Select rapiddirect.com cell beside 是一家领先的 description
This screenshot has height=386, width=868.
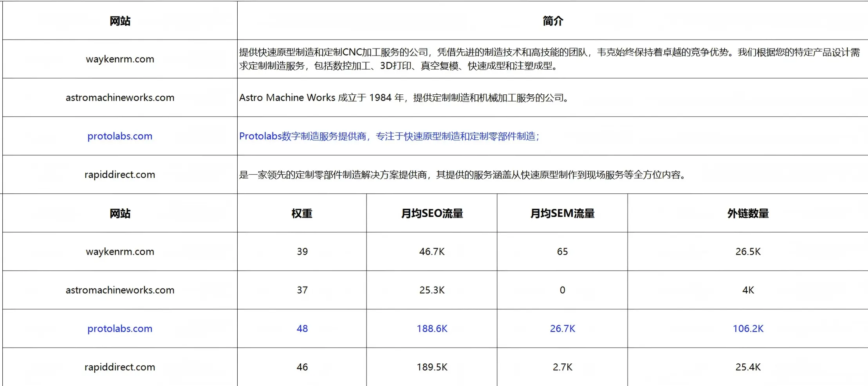(x=120, y=175)
